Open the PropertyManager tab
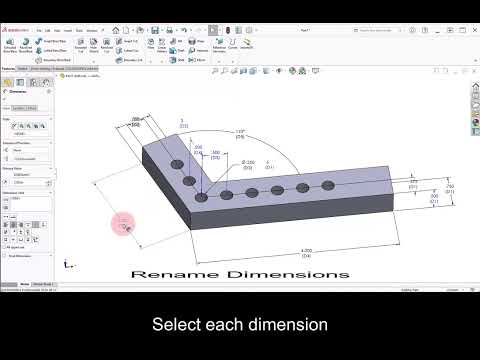The width and height of the screenshot is (480, 360). 20,82
